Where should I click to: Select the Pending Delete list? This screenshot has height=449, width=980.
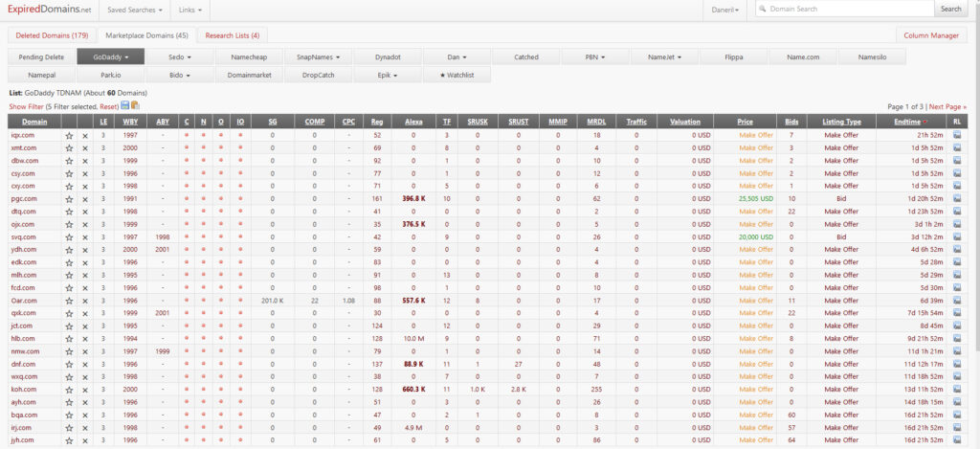click(41, 56)
